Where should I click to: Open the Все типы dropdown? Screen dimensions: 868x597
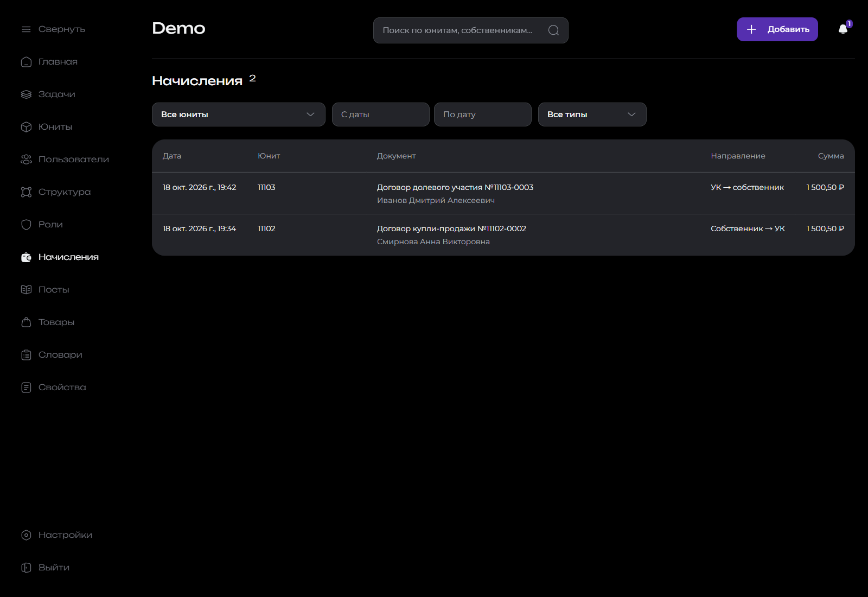tap(592, 115)
